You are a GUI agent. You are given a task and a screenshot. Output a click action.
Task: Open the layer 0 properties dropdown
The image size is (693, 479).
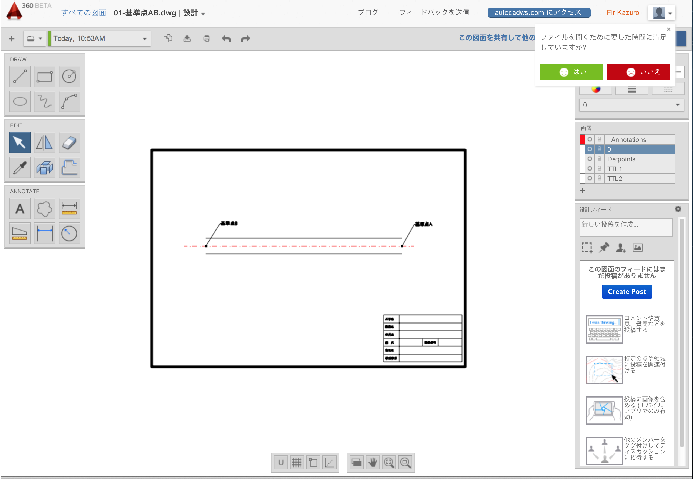(x=632, y=105)
